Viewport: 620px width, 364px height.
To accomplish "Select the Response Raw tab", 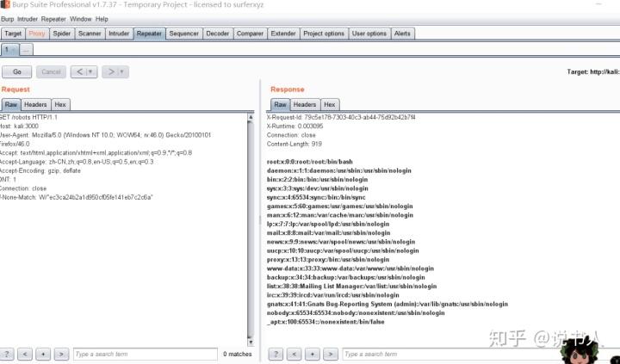I will point(281,105).
